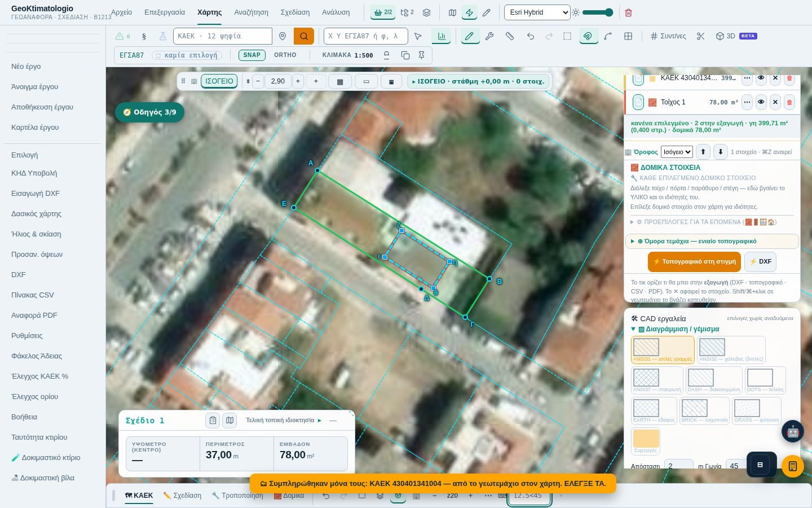Toggle SNAP mode
This screenshot has height=508, width=812.
tap(251, 55)
